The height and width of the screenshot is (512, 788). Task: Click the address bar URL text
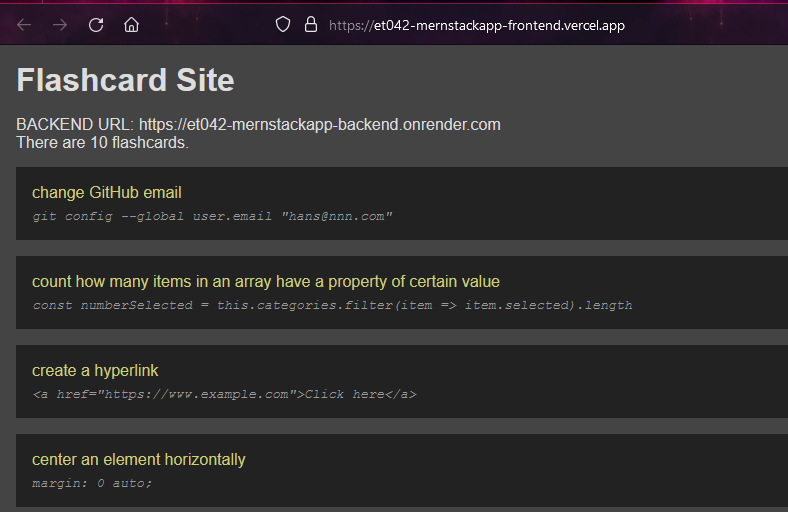(476, 25)
